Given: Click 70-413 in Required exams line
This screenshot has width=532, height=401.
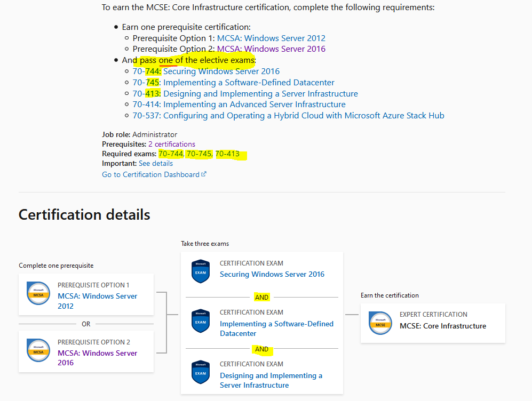Looking at the screenshot, I should coord(227,154).
